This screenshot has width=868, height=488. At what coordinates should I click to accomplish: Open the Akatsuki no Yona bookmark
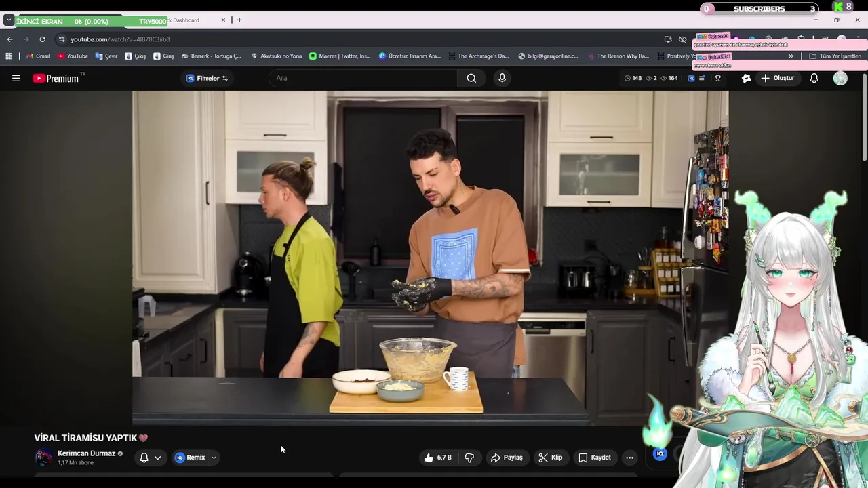coord(276,56)
